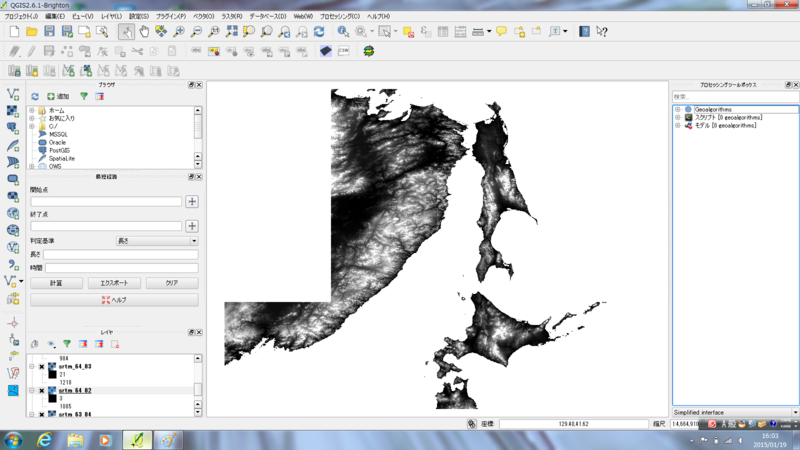Toggle extents display icon in status bar
Viewport: 800px width, 450px height.
pos(471,424)
